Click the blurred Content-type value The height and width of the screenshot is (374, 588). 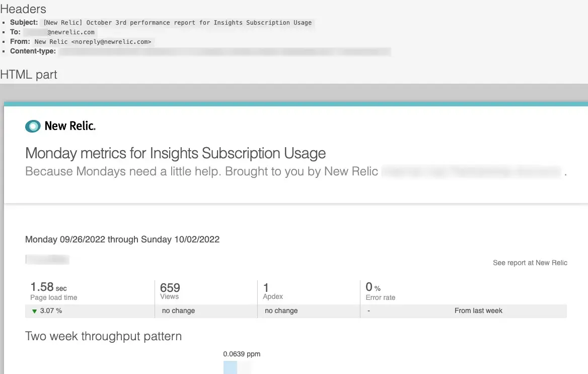click(225, 51)
